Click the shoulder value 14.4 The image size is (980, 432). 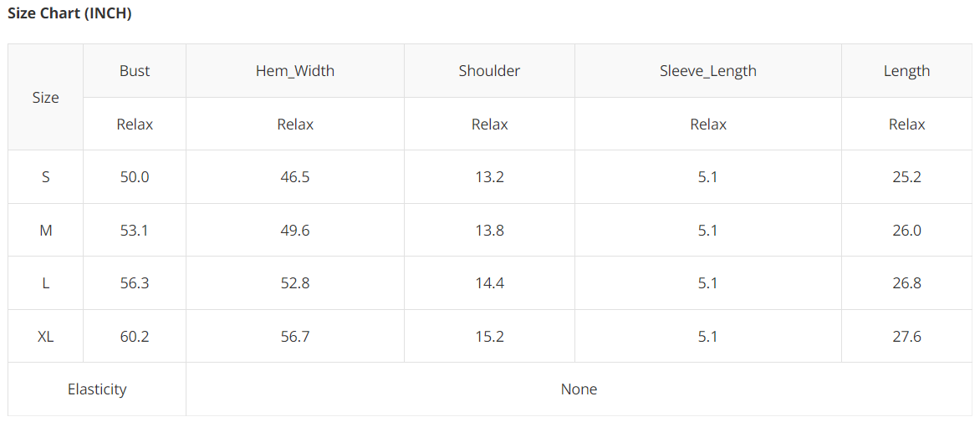489,283
